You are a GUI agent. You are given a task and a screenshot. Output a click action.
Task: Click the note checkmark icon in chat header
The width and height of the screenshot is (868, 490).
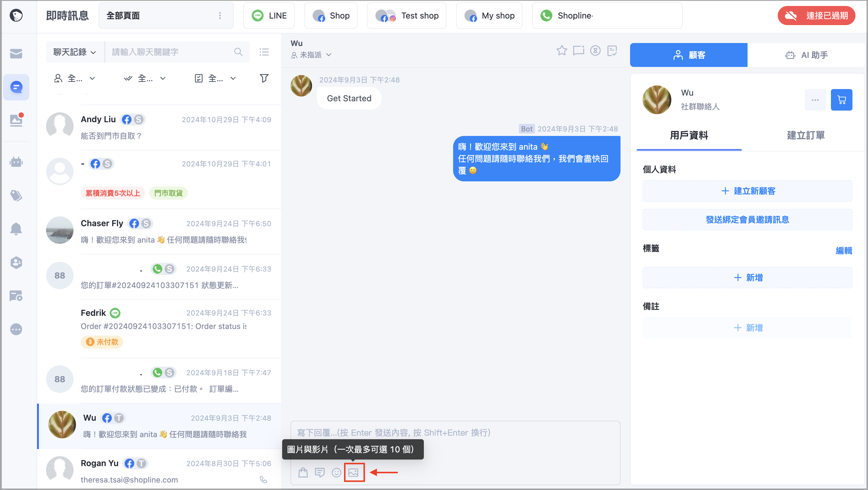(612, 50)
